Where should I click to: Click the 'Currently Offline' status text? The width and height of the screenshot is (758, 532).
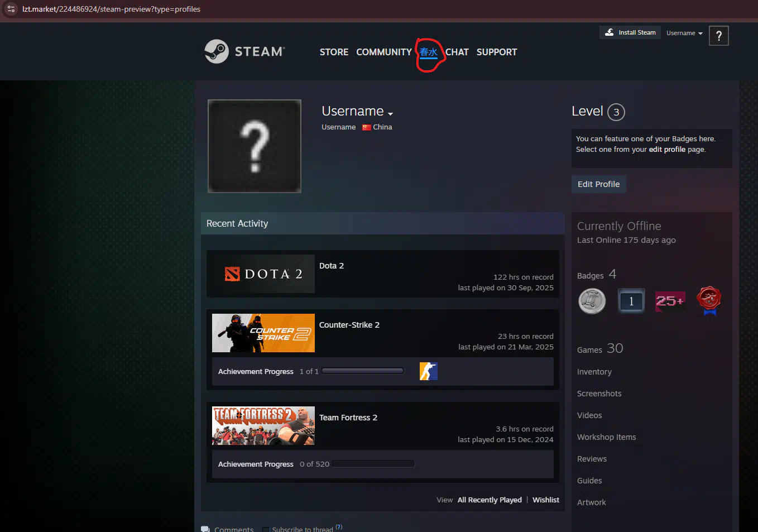click(619, 226)
